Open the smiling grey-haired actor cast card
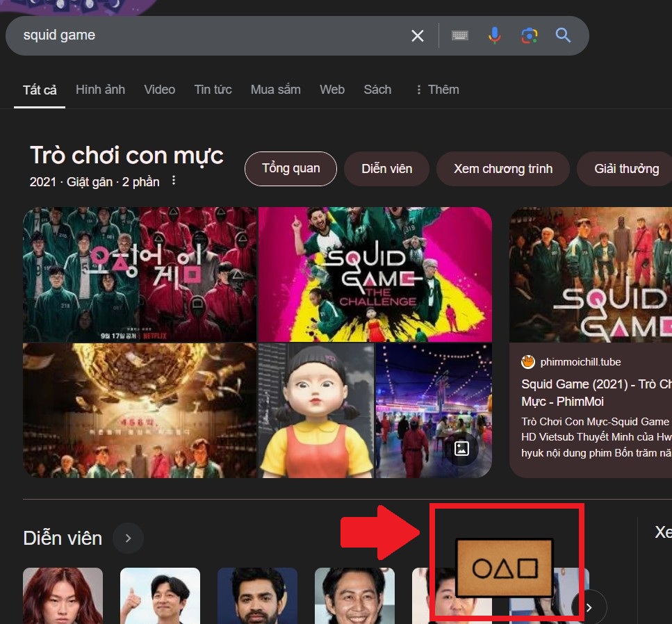 [355, 596]
